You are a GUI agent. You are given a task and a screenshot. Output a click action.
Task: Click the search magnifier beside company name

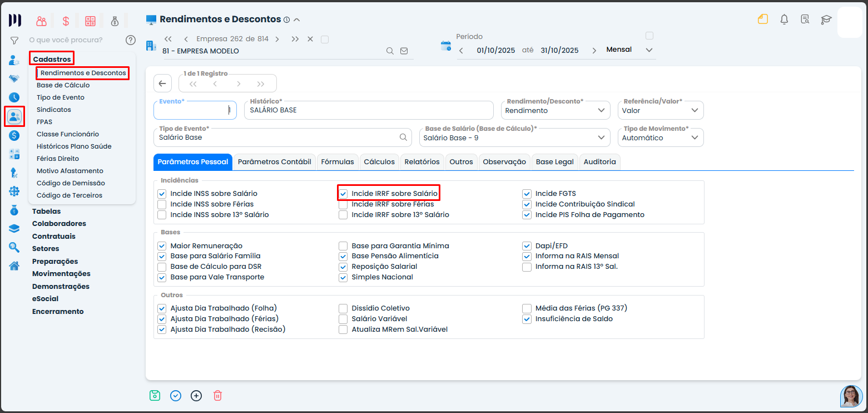[390, 51]
